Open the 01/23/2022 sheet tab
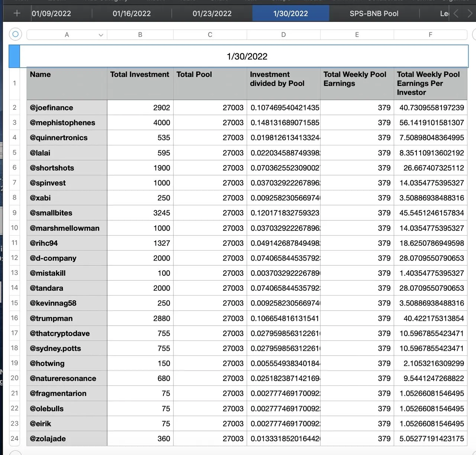 pos(212,14)
